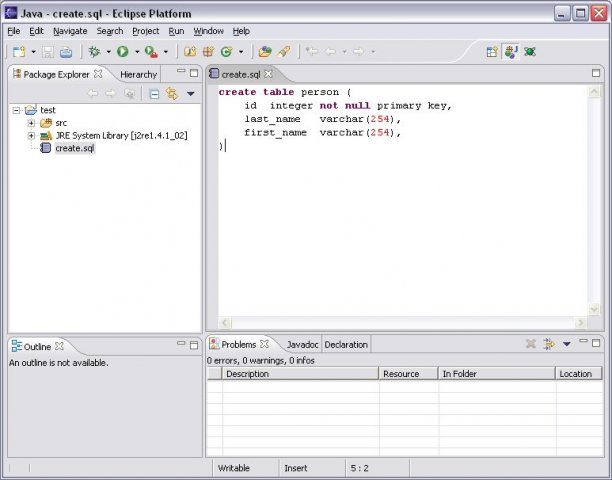Switch to the Hierarchy tab
The image size is (612, 480).
pyautogui.click(x=138, y=74)
